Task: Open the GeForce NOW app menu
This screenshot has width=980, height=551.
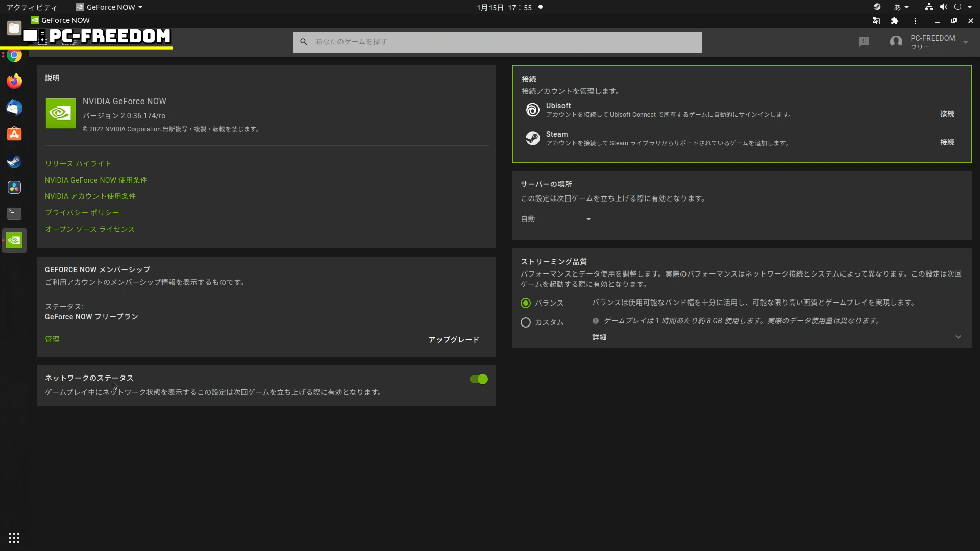Action: click(109, 7)
